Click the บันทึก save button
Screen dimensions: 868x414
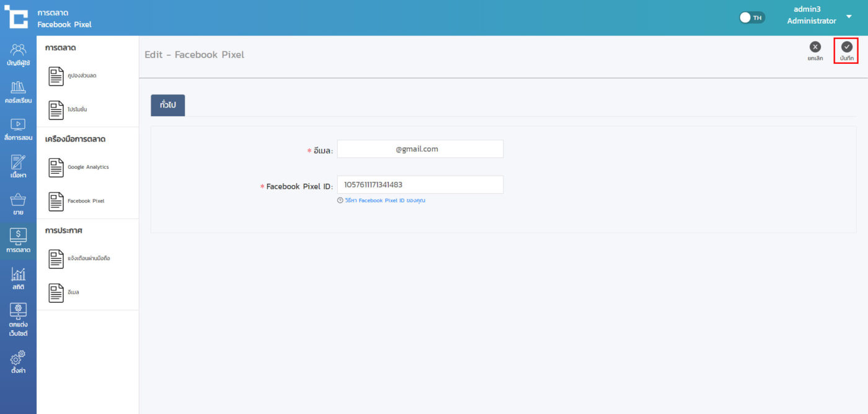[x=846, y=51]
